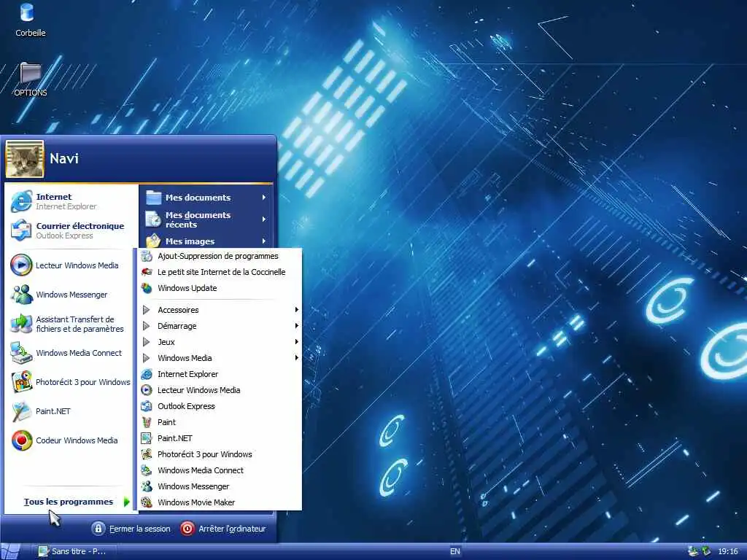The width and height of the screenshot is (747, 560).
Task: Open Paint.NET from left column
Action: [69, 411]
